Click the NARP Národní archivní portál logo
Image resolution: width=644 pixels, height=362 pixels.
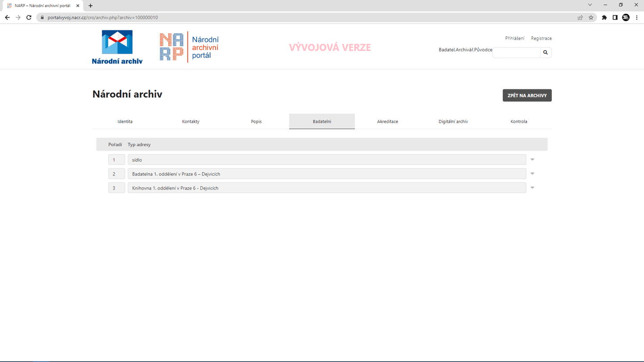click(189, 47)
